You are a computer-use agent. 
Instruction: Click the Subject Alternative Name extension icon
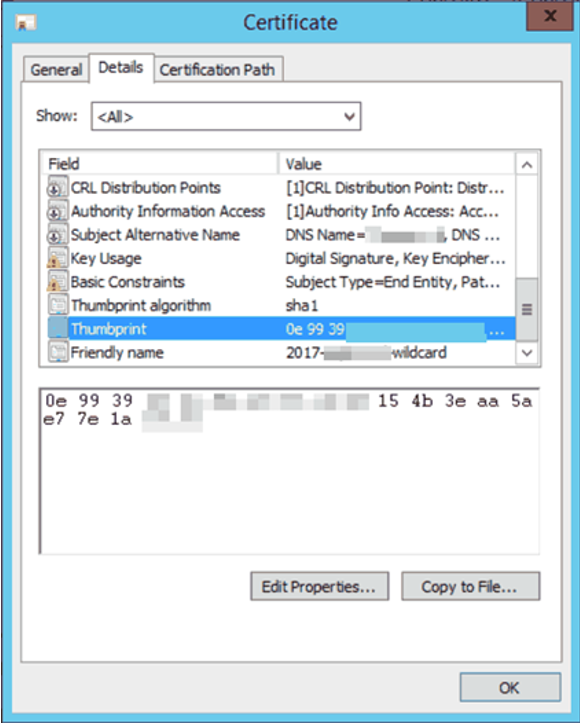click(x=58, y=234)
